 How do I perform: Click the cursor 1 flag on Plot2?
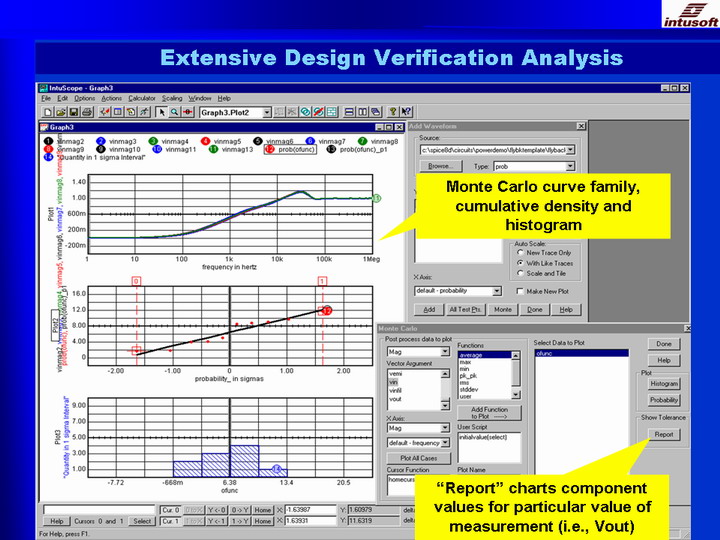[322, 281]
